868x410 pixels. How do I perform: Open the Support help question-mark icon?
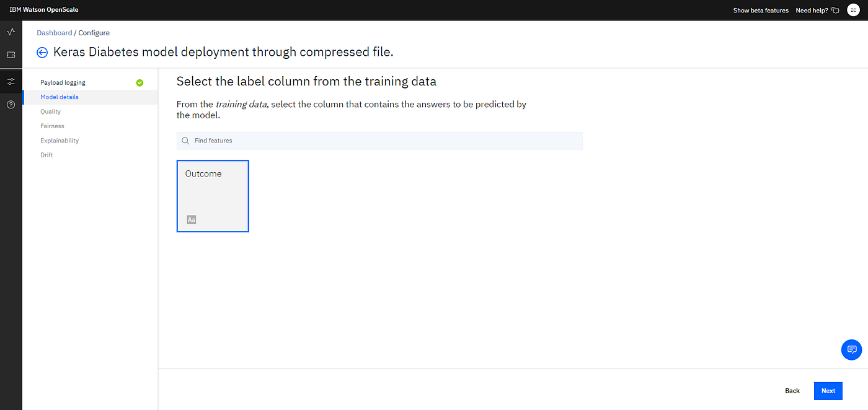coord(11,105)
